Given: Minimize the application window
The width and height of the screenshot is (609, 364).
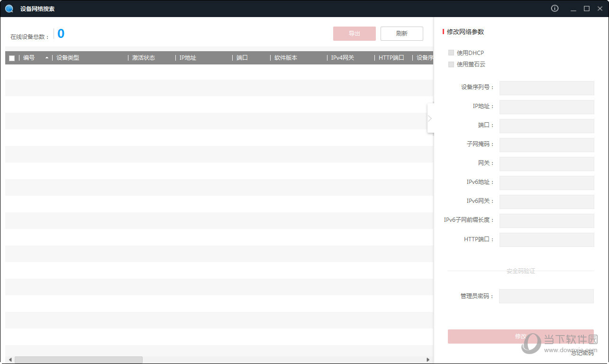Looking at the screenshot, I should pos(573,9).
